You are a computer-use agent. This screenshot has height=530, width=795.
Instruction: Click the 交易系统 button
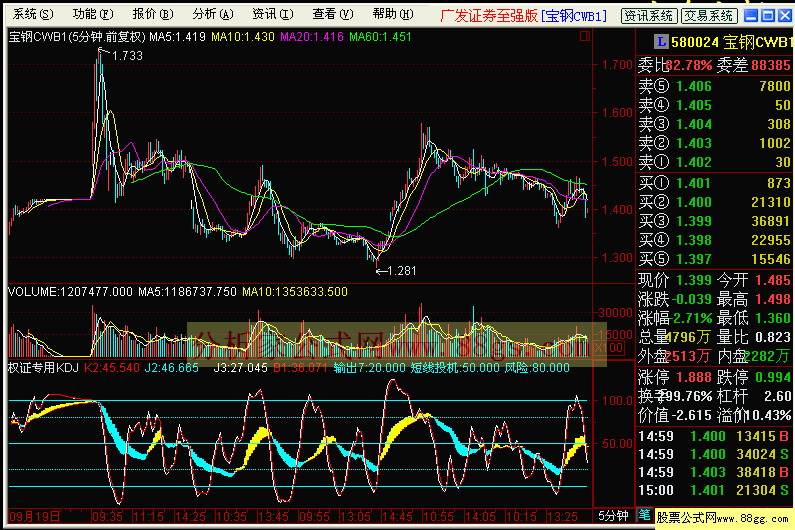coord(709,16)
